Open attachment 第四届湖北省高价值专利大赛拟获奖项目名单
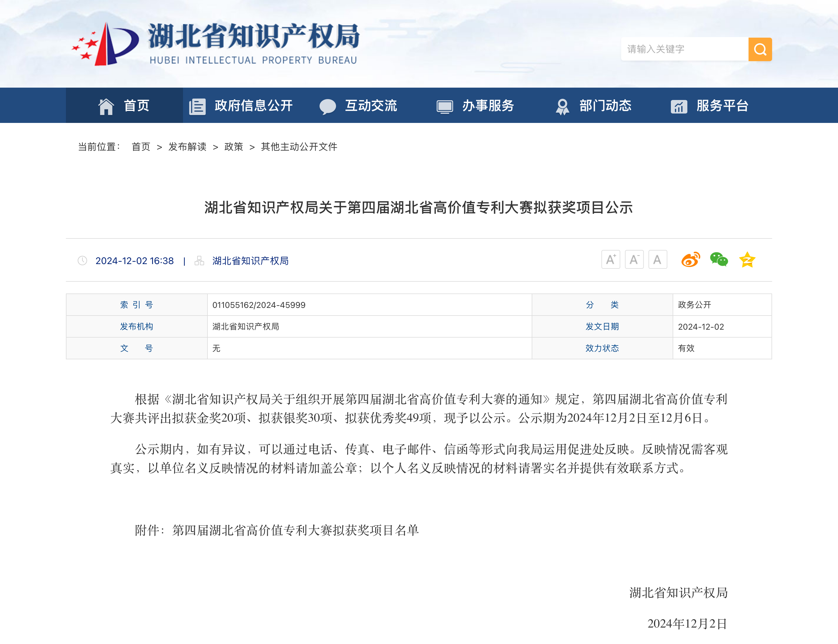Image resolution: width=838 pixels, height=644 pixels. point(295,530)
